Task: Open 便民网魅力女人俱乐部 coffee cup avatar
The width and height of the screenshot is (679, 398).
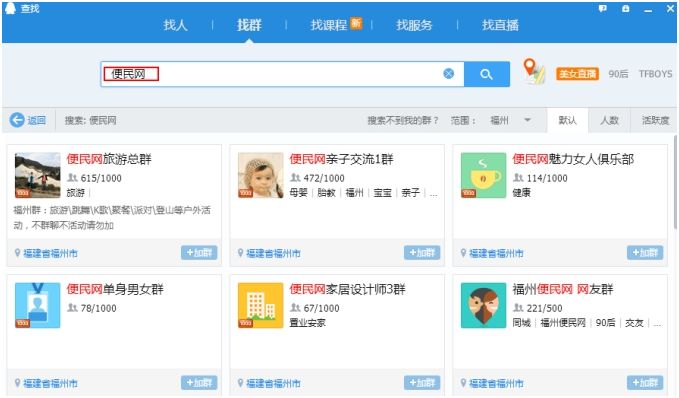Action: coord(483,175)
